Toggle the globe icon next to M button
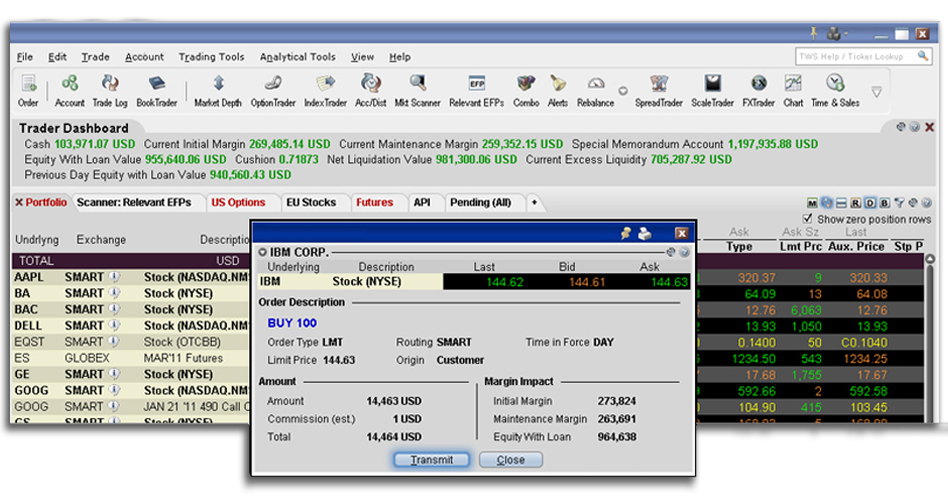The width and height of the screenshot is (948, 500). point(826,203)
